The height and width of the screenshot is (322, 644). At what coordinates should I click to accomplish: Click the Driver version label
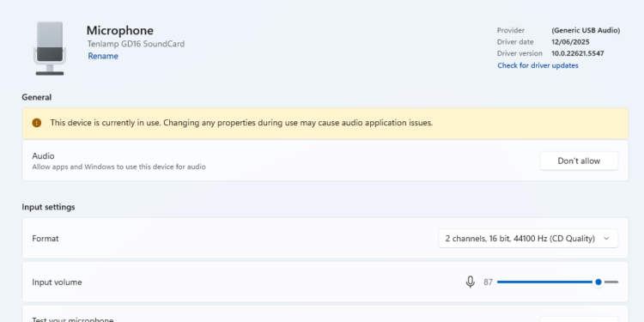coord(520,53)
